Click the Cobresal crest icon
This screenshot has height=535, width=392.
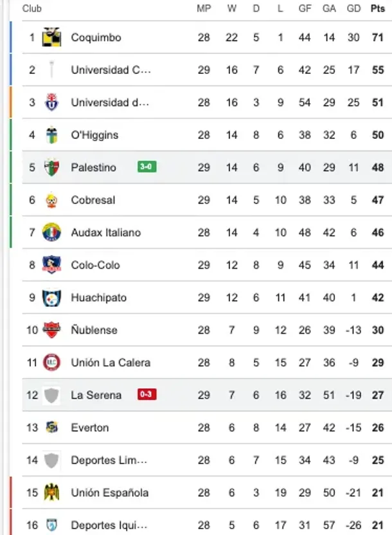point(50,199)
